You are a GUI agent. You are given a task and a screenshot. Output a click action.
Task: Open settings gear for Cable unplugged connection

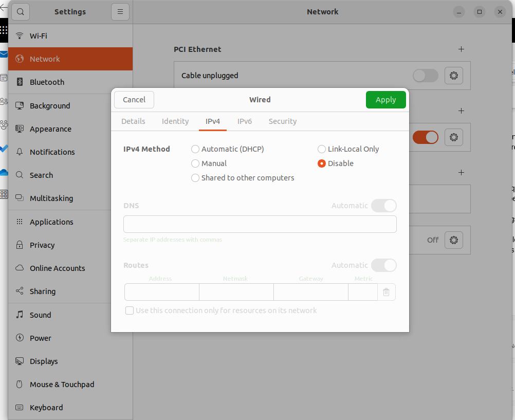pyautogui.click(x=453, y=76)
